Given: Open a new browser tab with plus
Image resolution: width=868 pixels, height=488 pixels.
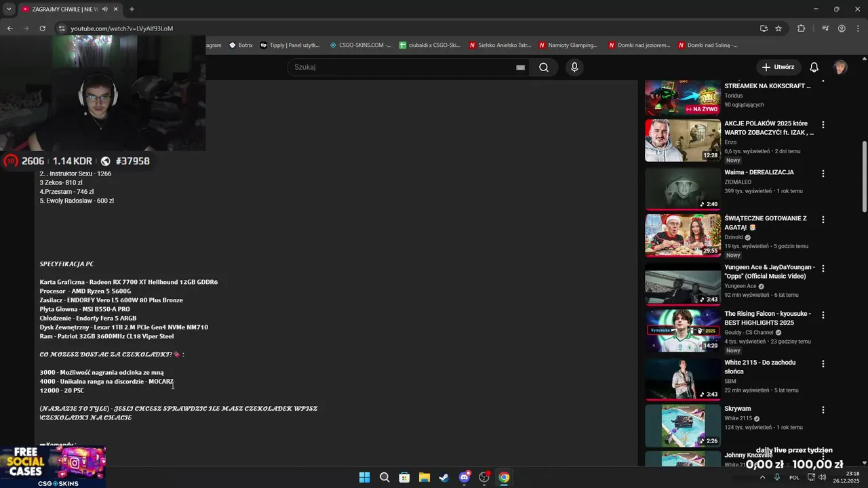Looking at the screenshot, I should pyautogui.click(x=132, y=9).
